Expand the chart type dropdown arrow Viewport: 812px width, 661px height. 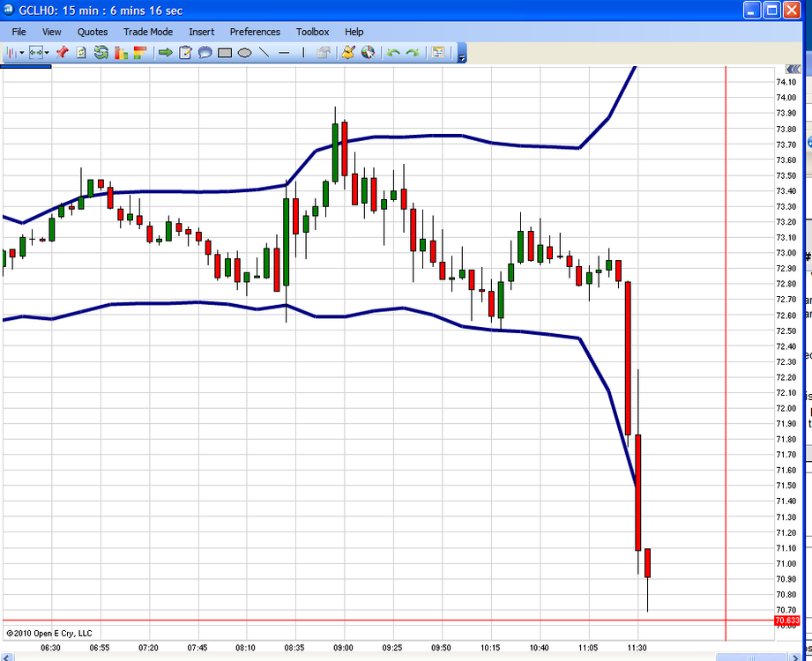point(22,53)
